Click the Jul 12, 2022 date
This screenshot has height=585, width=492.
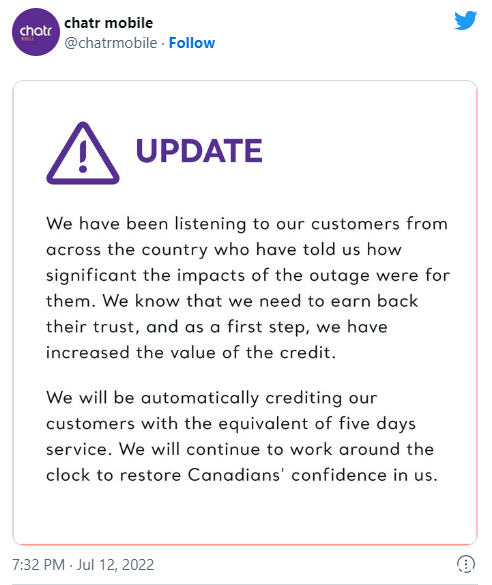pos(115,564)
